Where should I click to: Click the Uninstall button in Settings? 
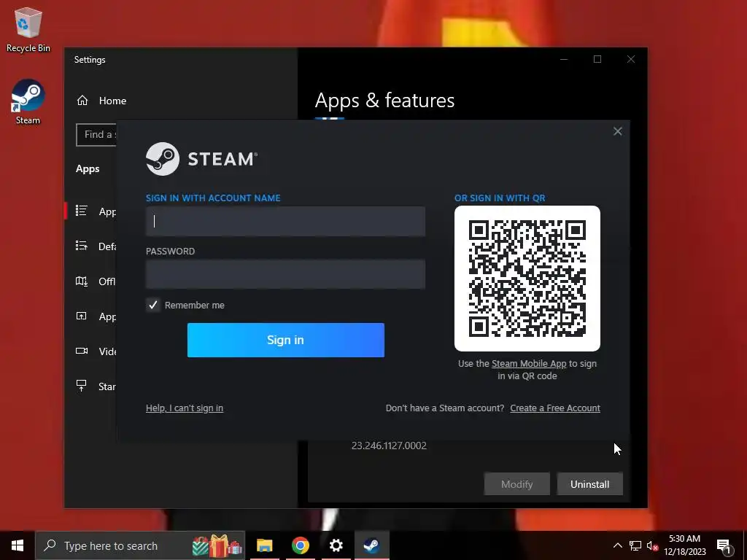point(589,484)
